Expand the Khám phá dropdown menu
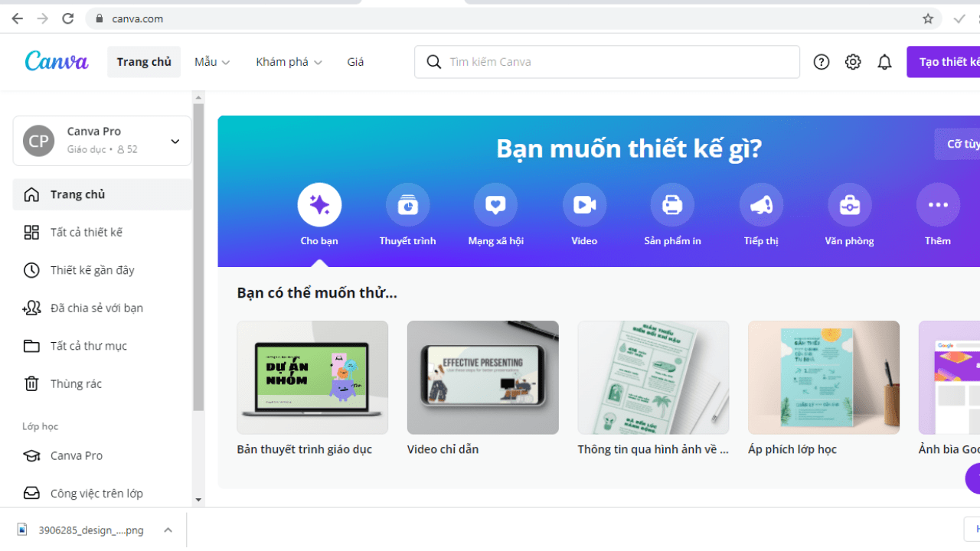Viewport: 980px width, 551px height. tap(289, 62)
